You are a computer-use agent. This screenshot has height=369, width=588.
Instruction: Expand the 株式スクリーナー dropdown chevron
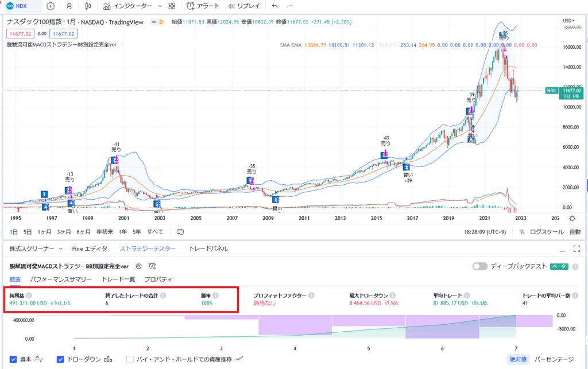pos(61,248)
